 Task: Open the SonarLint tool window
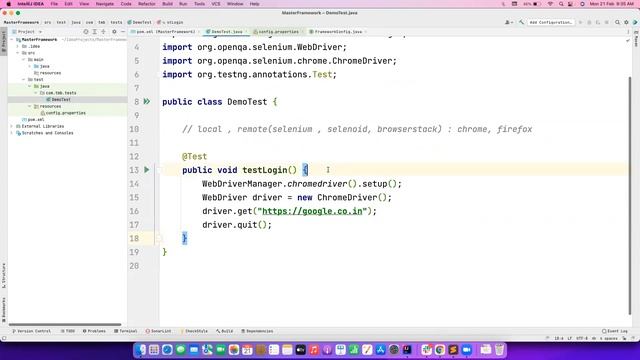(158, 331)
